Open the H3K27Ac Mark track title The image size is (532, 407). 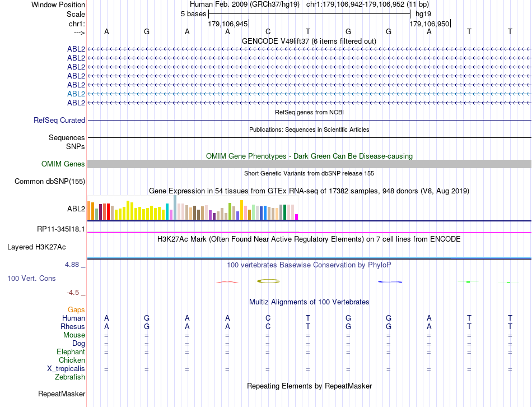pyautogui.click(x=309, y=239)
